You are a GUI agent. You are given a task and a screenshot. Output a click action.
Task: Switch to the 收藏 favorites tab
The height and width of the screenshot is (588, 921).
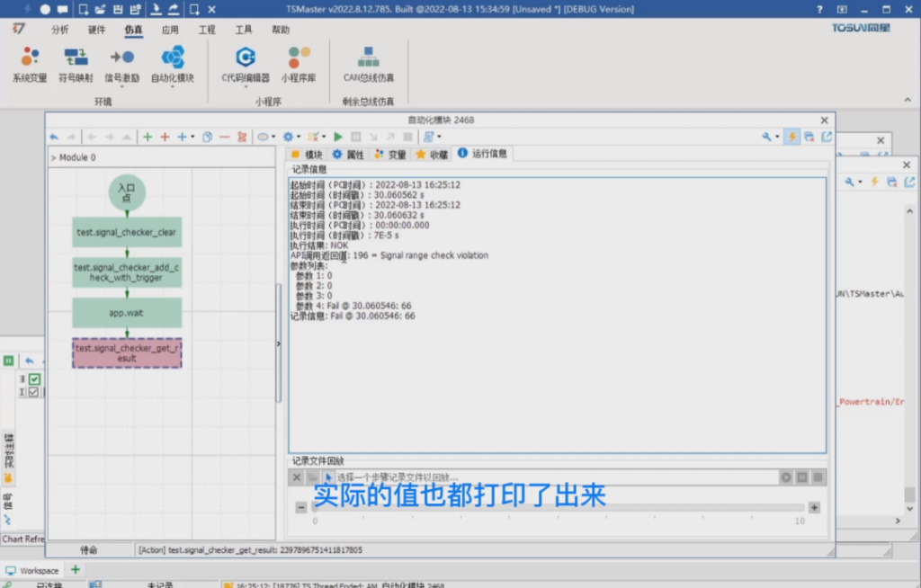click(433, 155)
